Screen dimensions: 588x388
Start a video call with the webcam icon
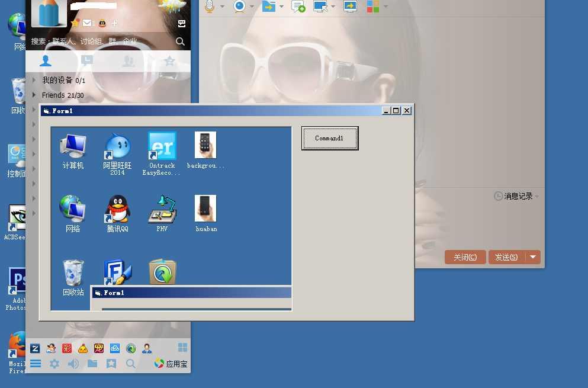[239, 7]
